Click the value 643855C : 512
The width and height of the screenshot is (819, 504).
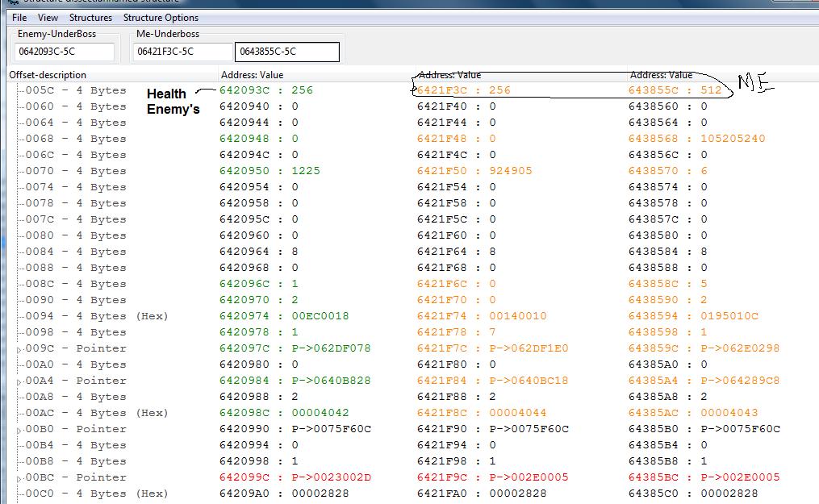point(675,90)
